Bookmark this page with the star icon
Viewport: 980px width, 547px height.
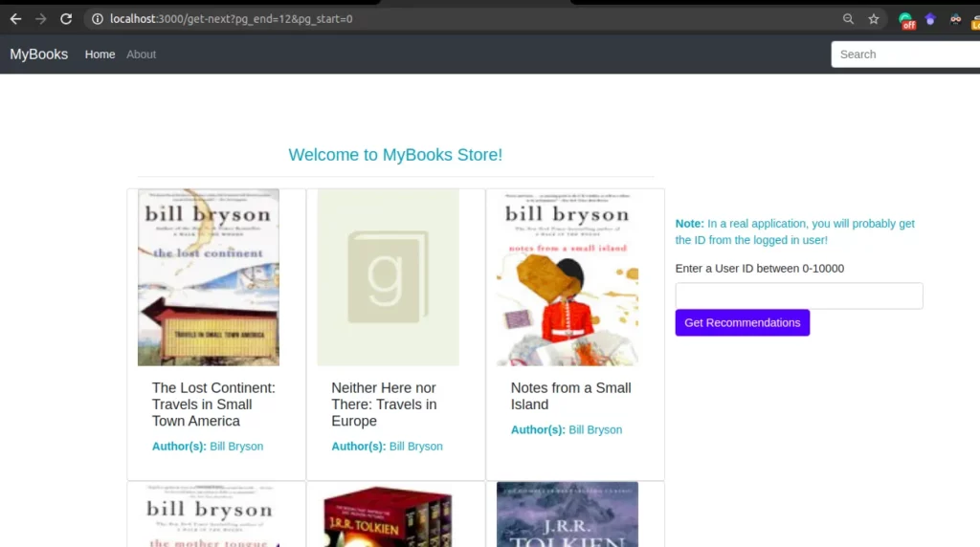click(874, 19)
